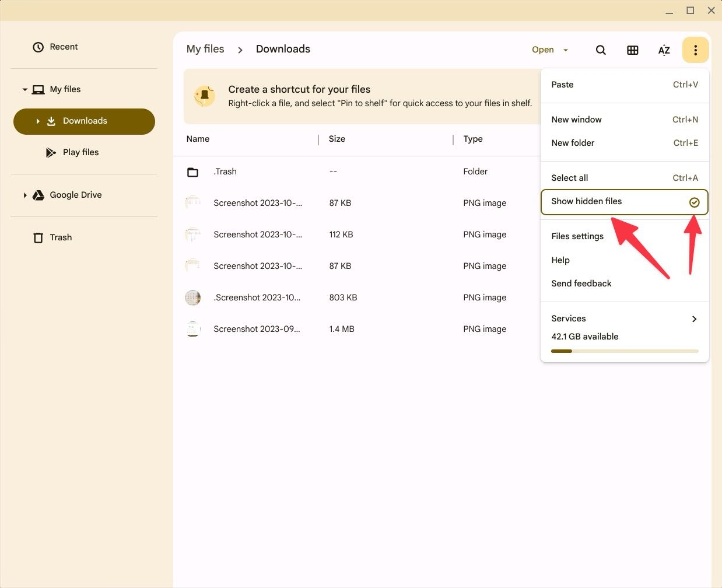
Task: Select the Downloads folder in the sidebar
Action: pos(85,121)
